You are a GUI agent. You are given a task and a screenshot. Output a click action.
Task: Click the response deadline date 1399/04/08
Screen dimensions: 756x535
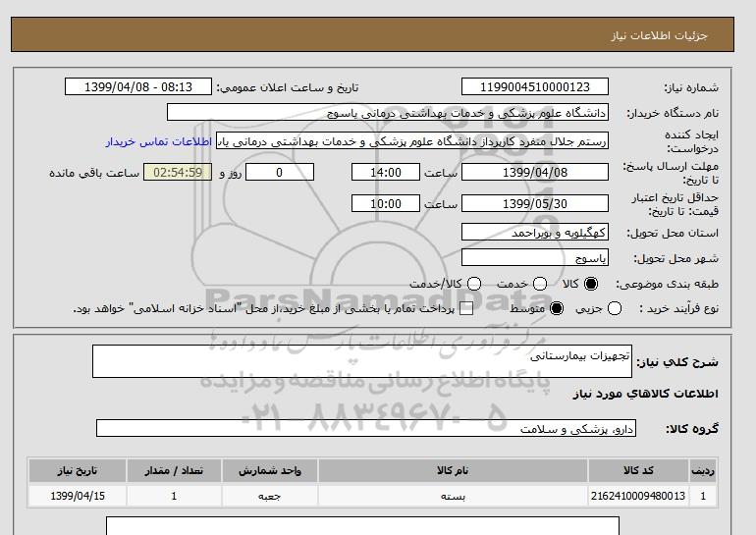point(535,172)
